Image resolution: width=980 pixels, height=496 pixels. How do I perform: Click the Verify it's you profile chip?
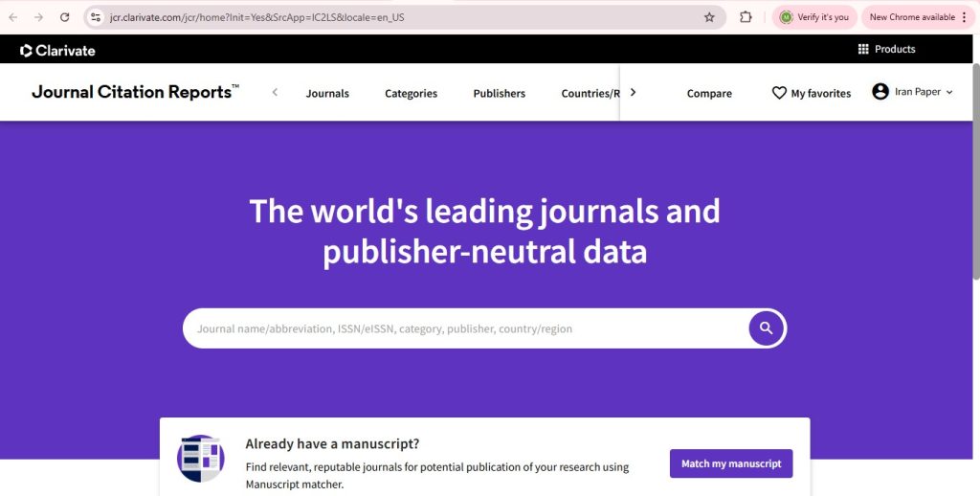point(814,17)
